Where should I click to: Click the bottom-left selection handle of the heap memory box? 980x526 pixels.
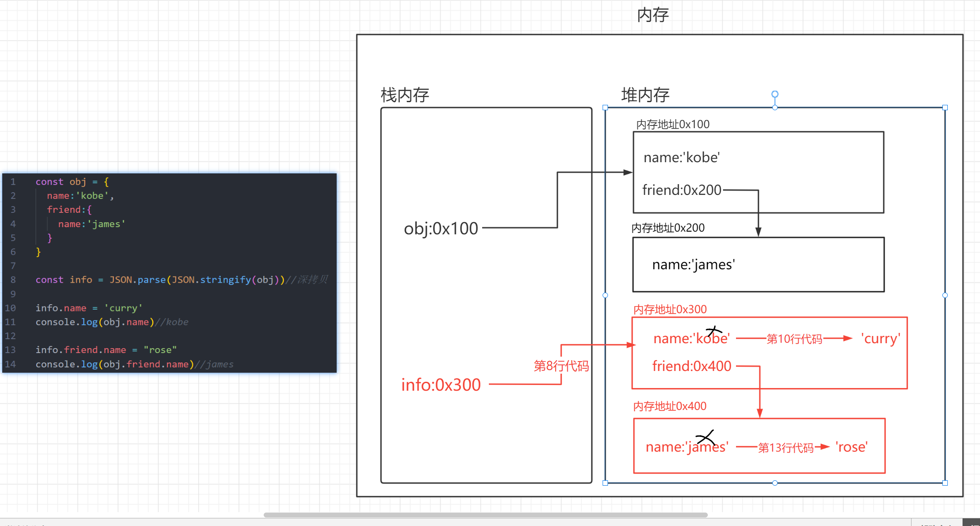605,483
